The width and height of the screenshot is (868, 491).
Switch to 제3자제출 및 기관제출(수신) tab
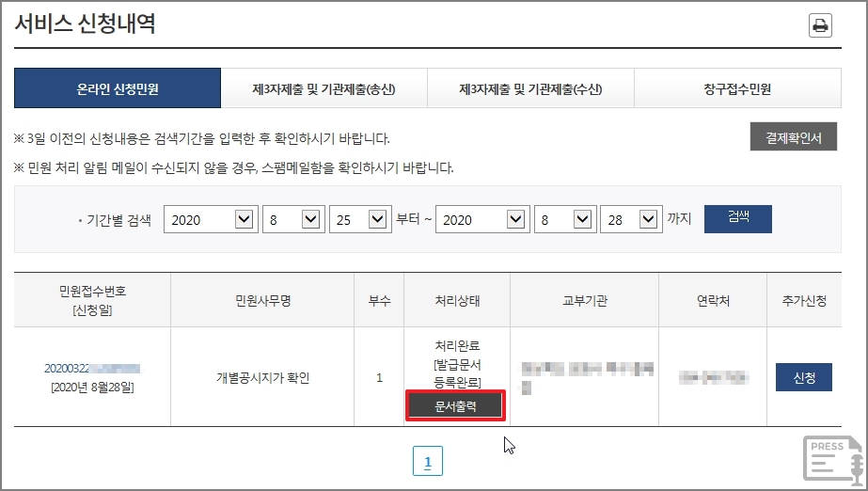530,88
